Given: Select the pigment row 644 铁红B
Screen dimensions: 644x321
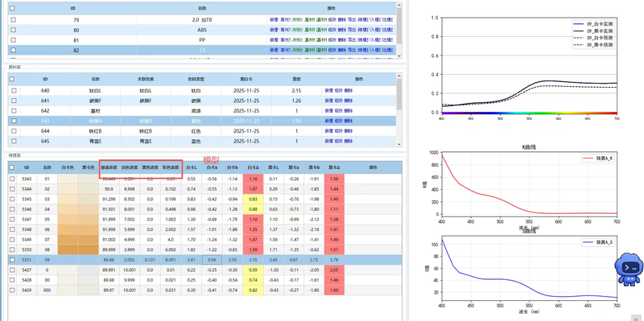Looking at the screenshot, I should pyautogui.click(x=203, y=131).
